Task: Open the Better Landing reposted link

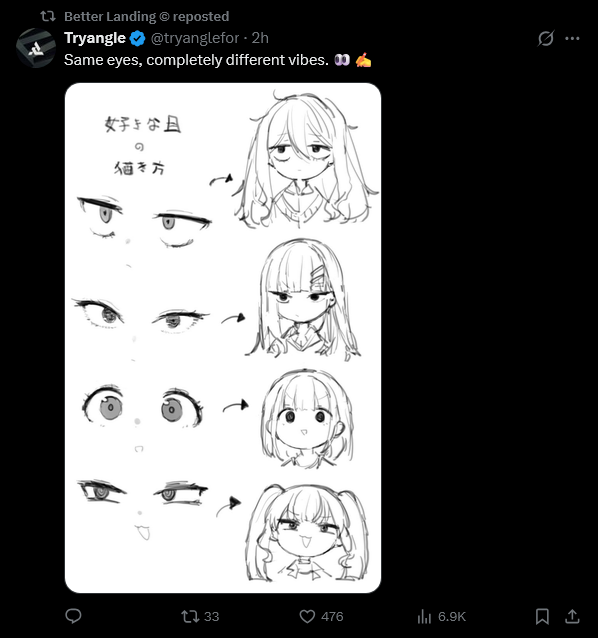Action: [x=146, y=17]
